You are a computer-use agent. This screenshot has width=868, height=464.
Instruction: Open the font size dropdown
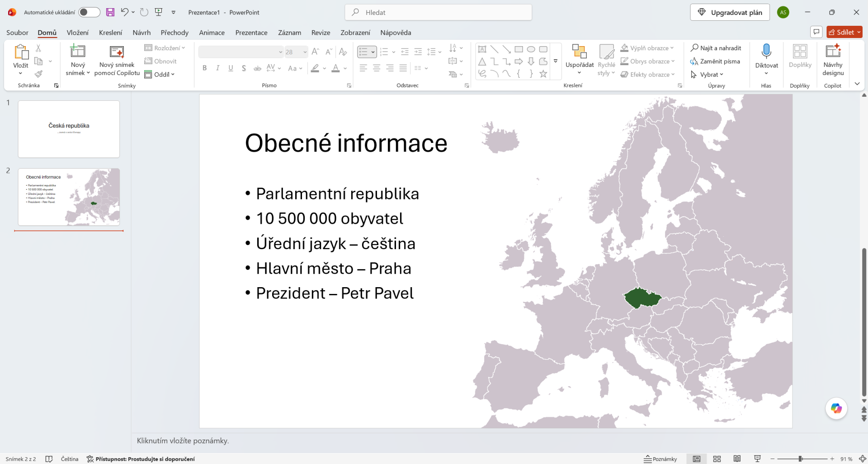click(x=305, y=52)
